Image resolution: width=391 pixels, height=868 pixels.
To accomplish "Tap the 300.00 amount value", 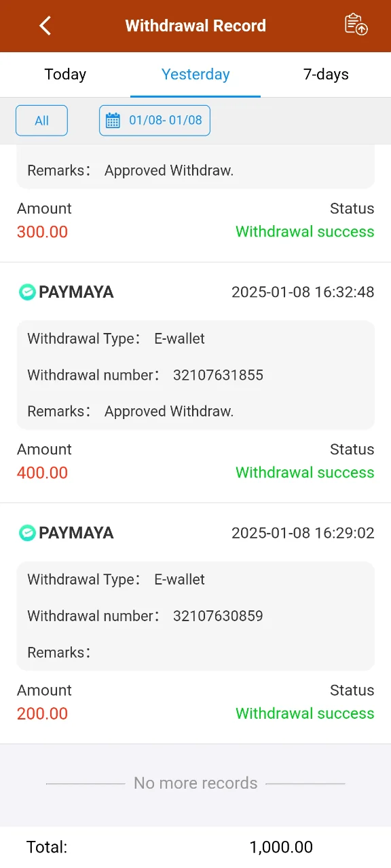I will pyautogui.click(x=42, y=232).
